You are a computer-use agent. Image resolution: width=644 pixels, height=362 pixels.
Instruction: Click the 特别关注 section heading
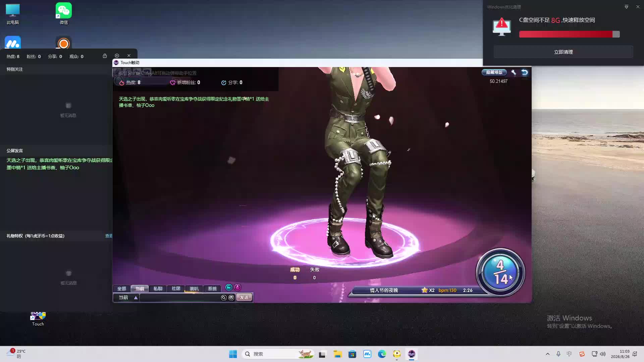pyautogui.click(x=15, y=69)
